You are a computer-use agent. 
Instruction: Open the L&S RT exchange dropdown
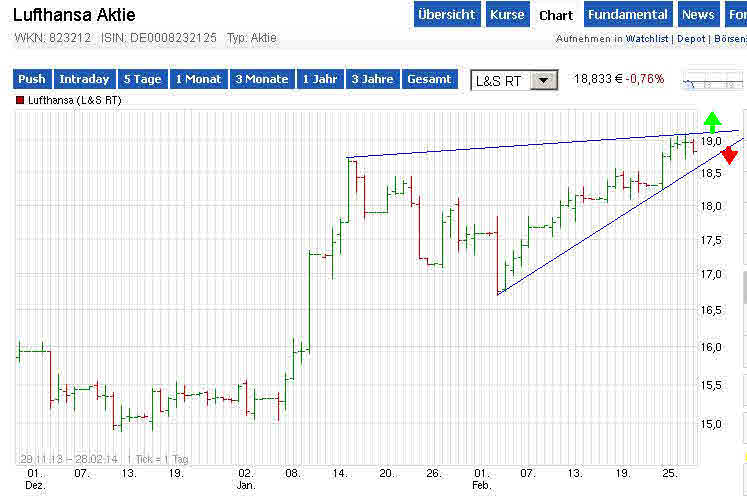(514, 81)
